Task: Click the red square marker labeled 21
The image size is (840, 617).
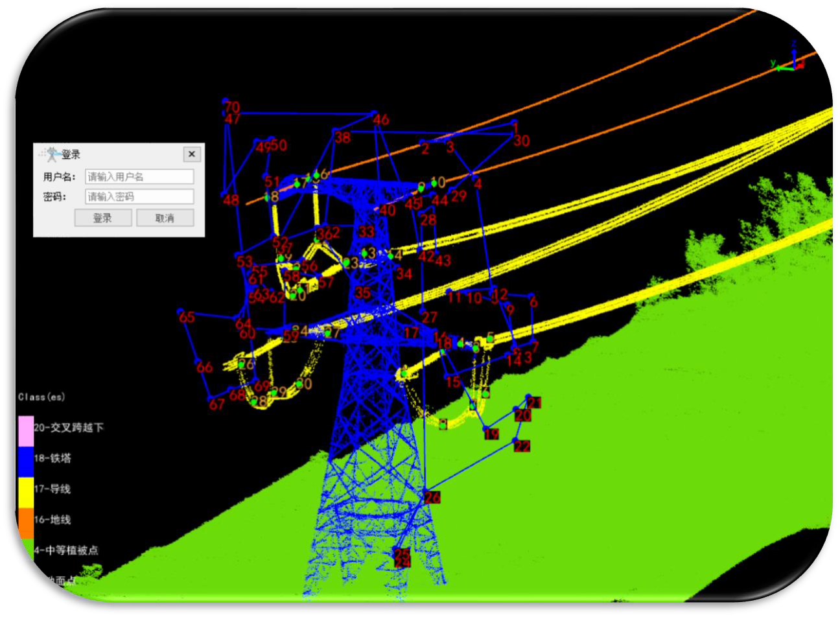Action: [x=534, y=403]
